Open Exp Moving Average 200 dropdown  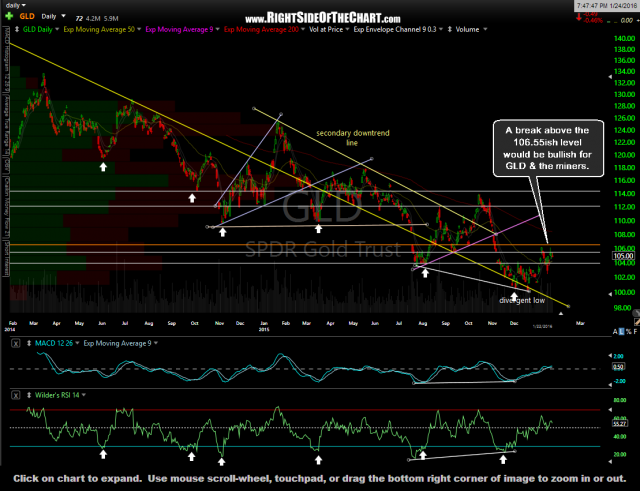tap(303, 29)
